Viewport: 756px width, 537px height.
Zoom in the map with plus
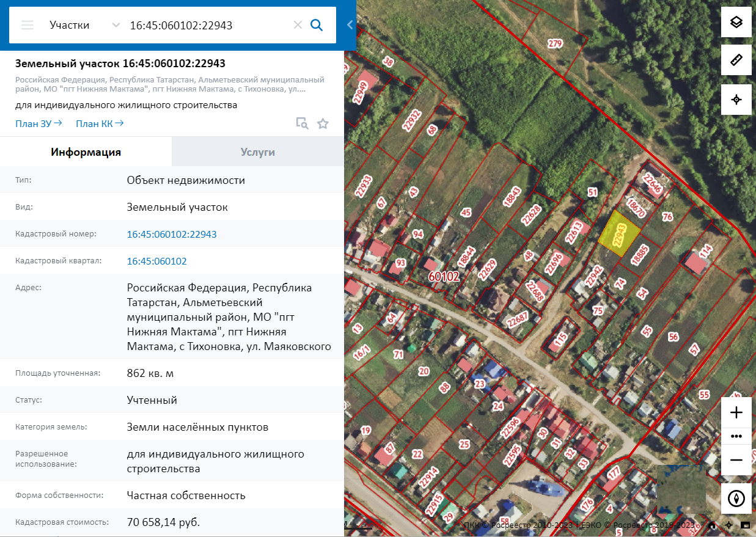pyautogui.click(x=736, y=412)
